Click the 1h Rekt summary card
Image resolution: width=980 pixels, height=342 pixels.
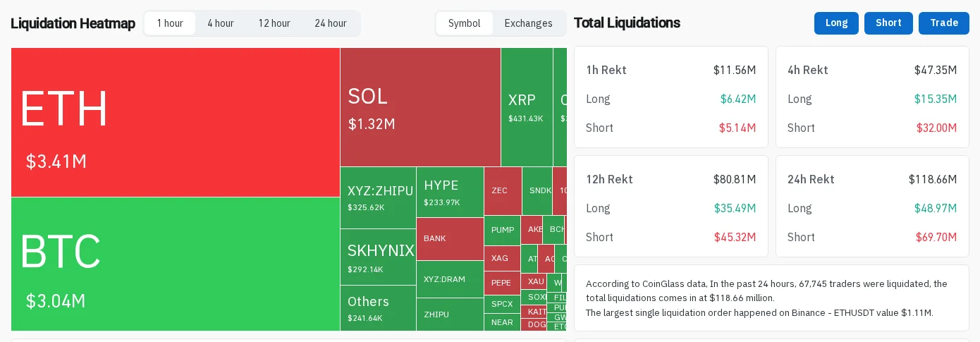[670, 97]
